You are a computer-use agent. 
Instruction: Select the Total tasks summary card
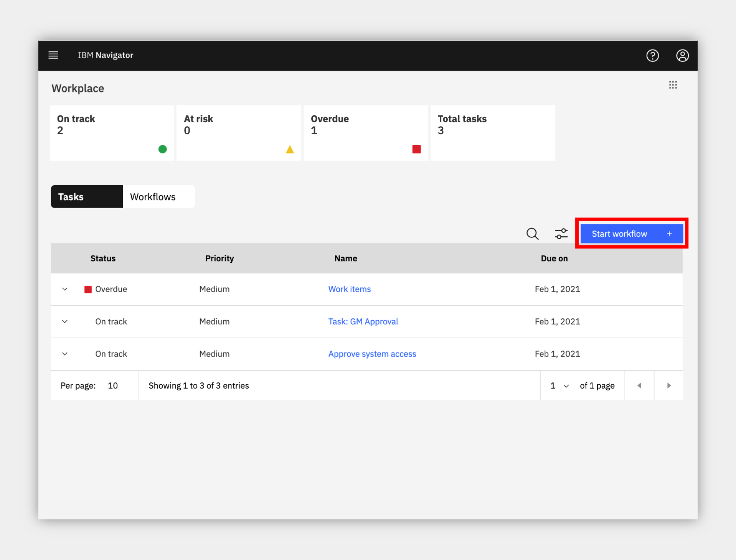coord(493,133)
